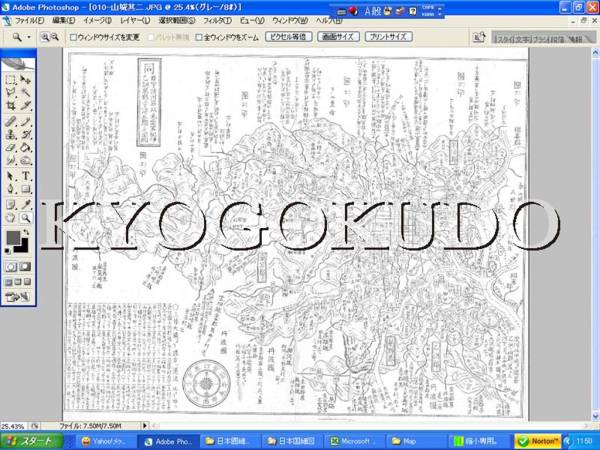Select the Hand tool
600x450 pixels.
[11, 218]
